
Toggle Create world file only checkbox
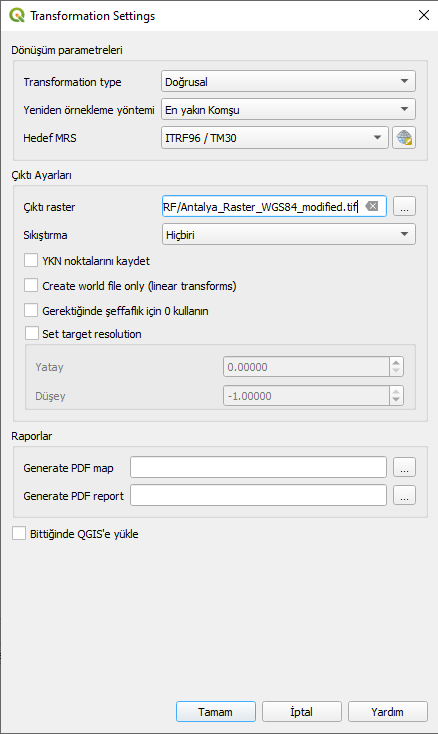pyautogui.click(x=31, y=285)
